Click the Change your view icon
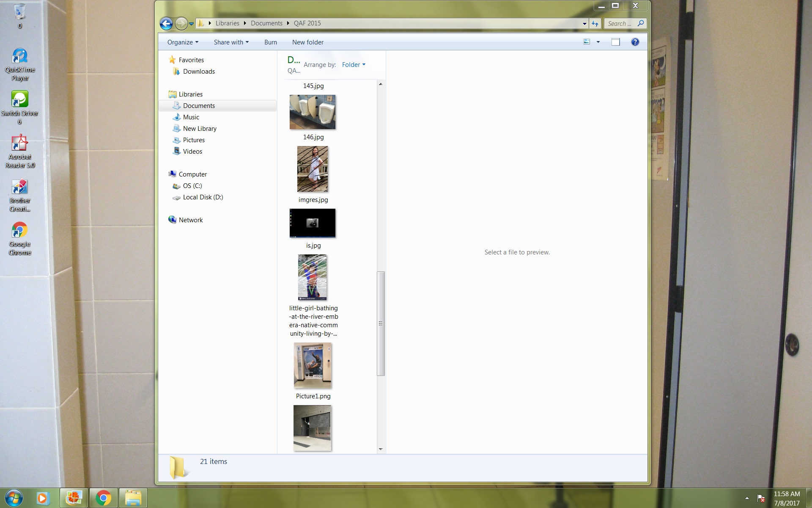This screenshot has width=812, height=508. 587,42
